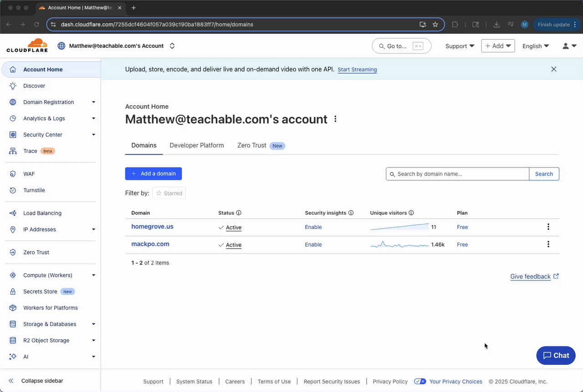Select the Account Home browser tab
The image size is (583, 392).
(80, 8)
